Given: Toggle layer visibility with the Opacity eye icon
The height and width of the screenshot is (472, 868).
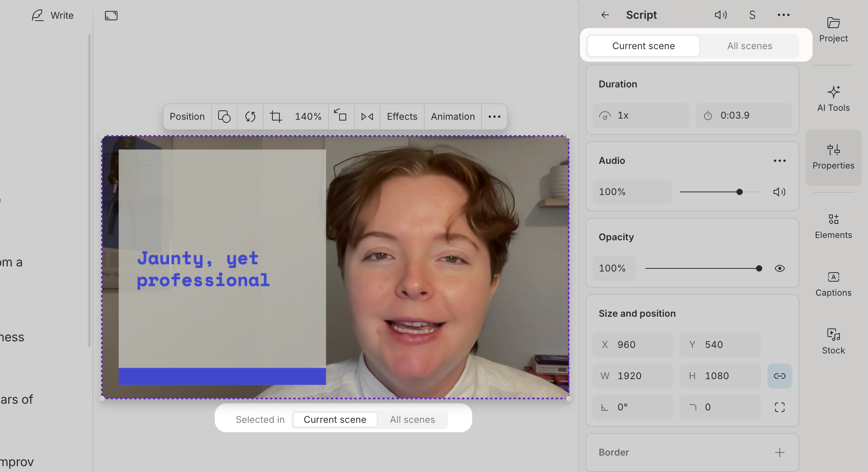Looking at the screenshot, I should pos(779,268).
